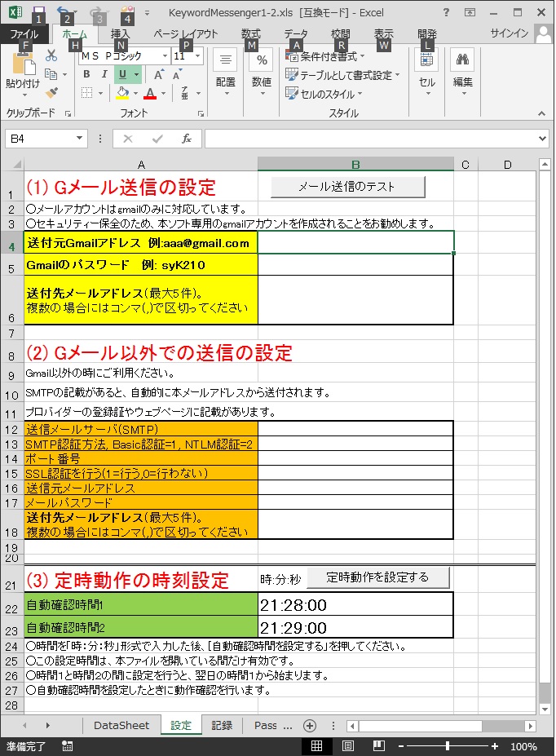Click the Format Painter brush icon
Screen dimensions: 556x756
(x=51, y=92)
